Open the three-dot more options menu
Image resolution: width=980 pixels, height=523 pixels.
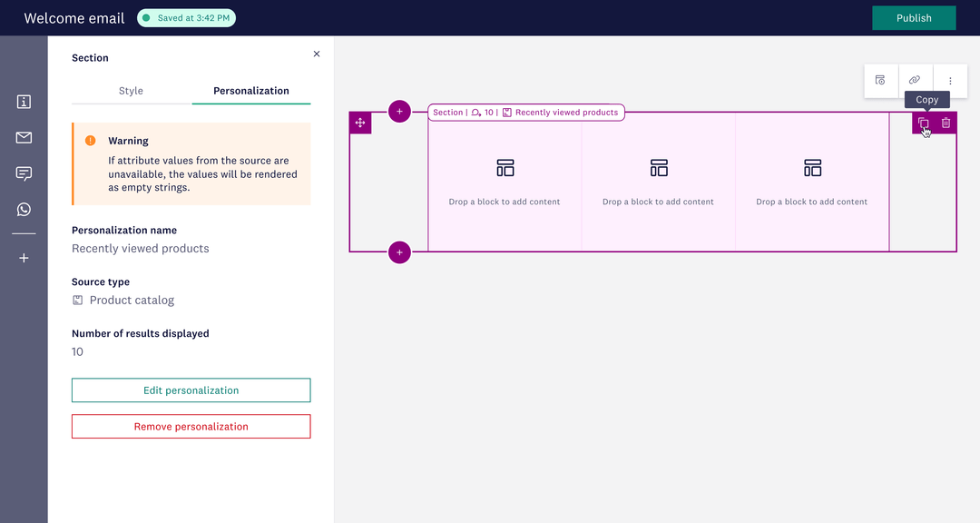(949, 80)
